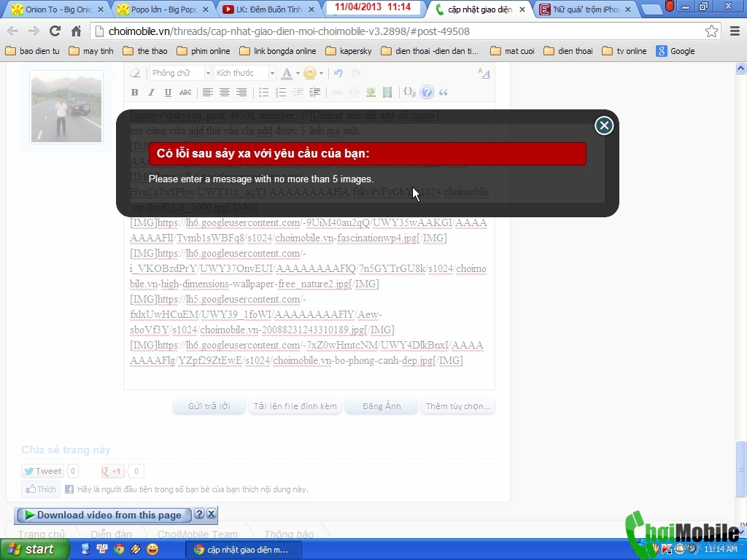This screenshot has height=560, width=747.
Task: Click the cập nhật giao diện taskbar item
Action: click(244, 550)
